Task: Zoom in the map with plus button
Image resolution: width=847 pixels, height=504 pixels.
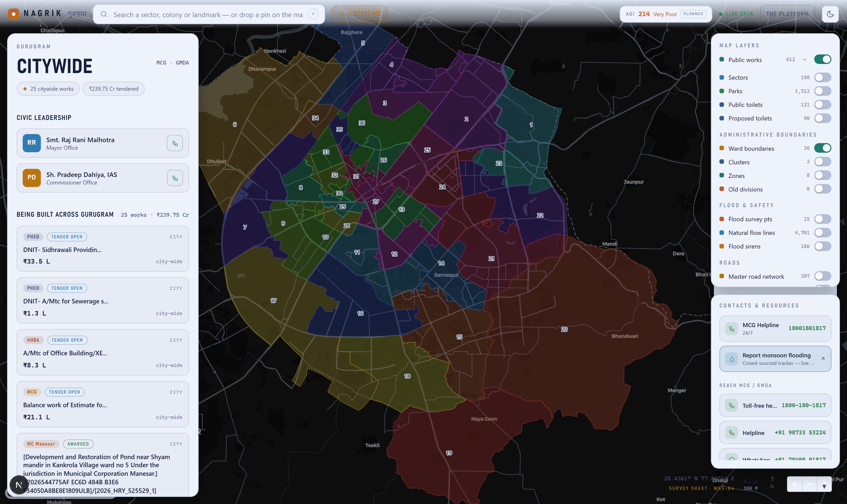Action: tap(795, 484)
